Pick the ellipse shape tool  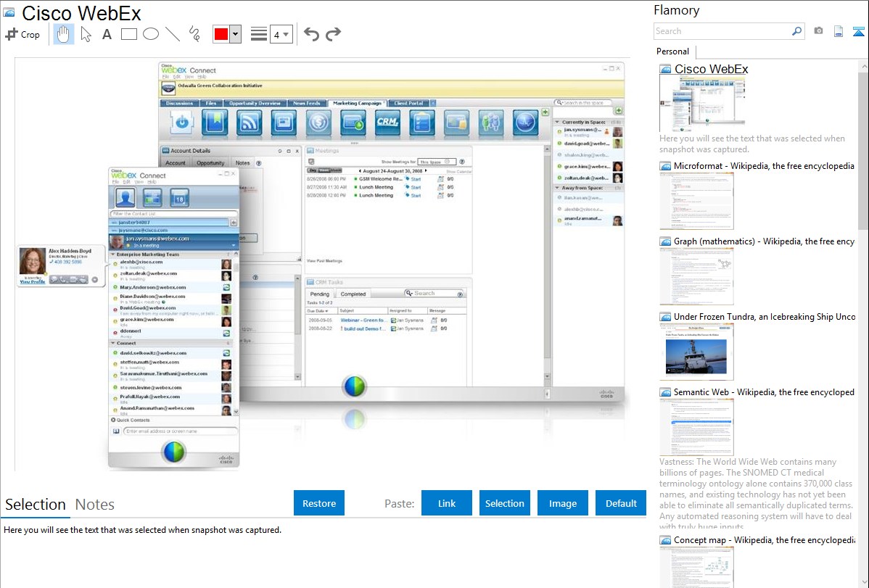point(151,34)
